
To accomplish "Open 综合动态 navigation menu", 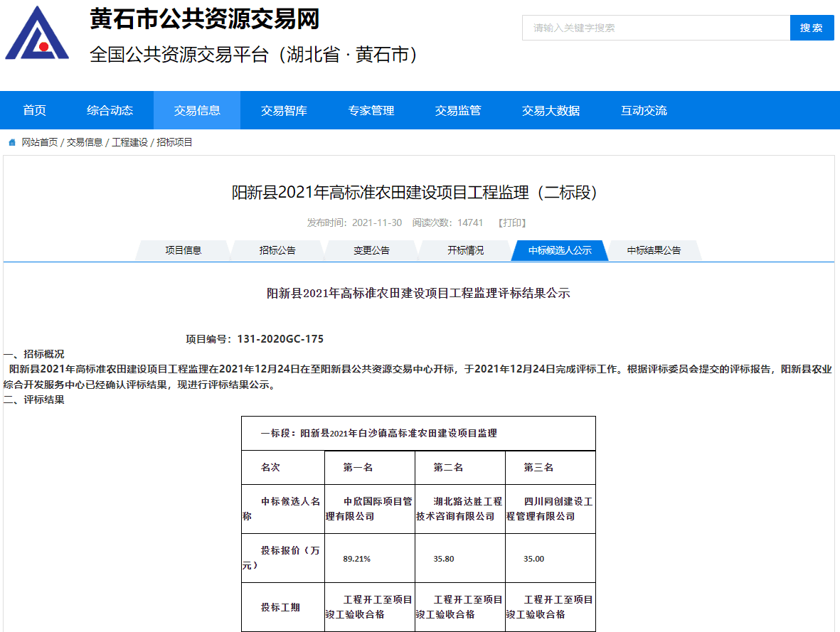I will [x=110, y=110].
